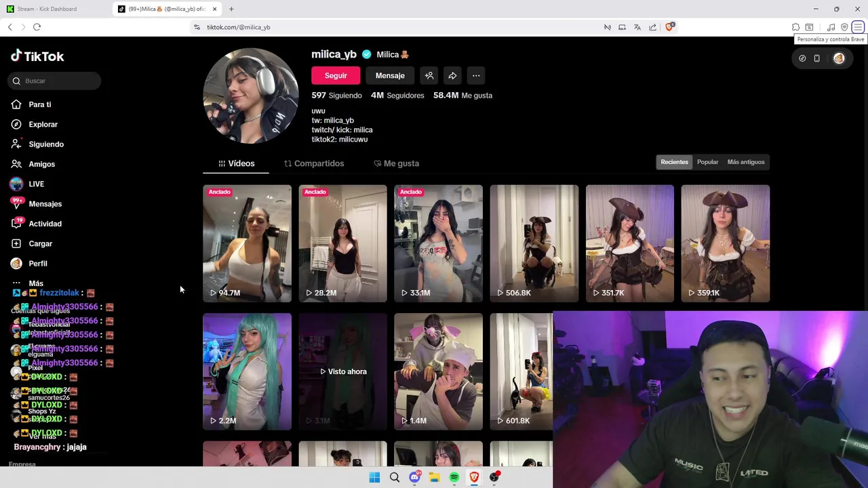Image resolution: width=868 pixels, height=488 pixels.
Task: Click the share profile arrow icon
Action: click(452, 76)
